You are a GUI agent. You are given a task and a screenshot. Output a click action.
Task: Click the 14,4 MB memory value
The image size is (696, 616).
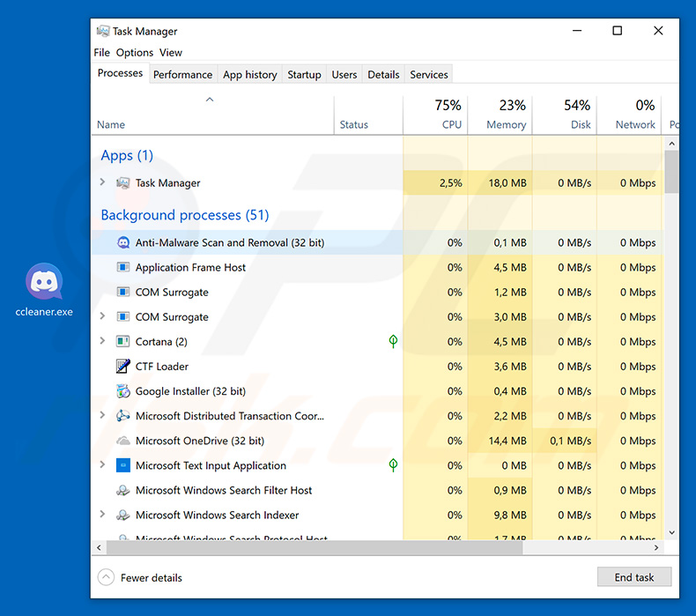point(507,441)
